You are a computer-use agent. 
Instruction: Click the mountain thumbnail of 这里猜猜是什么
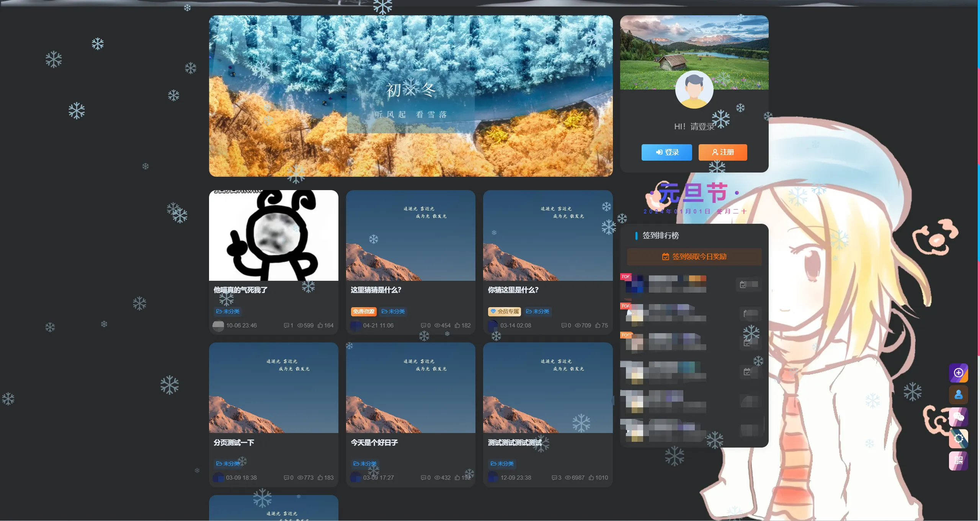(x=411, y=236)
